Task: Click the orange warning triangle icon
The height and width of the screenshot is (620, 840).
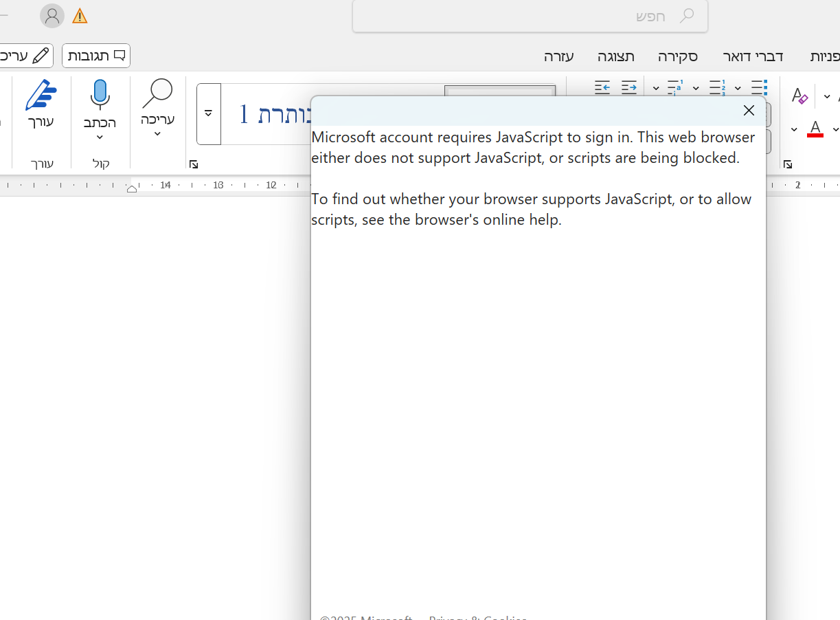Action: [80, 16]
